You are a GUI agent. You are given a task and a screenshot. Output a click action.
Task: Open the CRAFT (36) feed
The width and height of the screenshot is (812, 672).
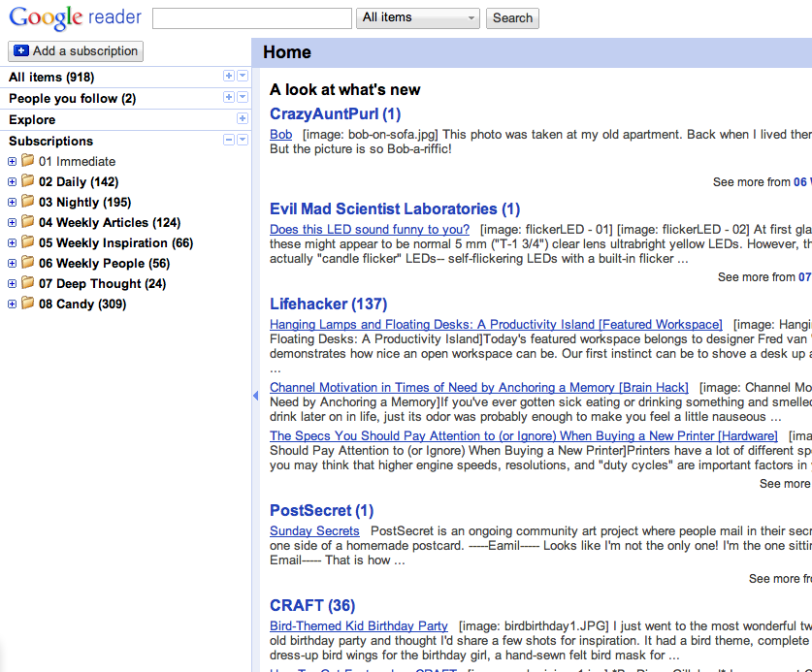pos(312,605)
